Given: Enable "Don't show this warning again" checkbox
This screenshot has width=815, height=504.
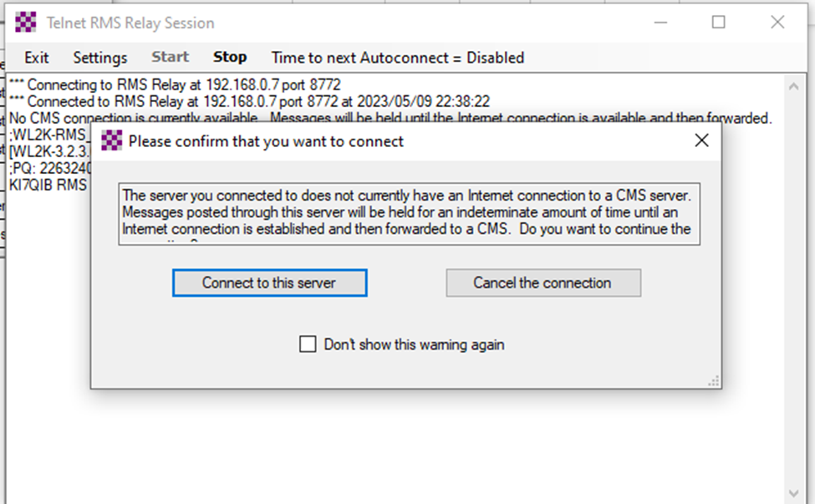Looking at the screenshot, I should pyautogui.click(x=308, y=344).
